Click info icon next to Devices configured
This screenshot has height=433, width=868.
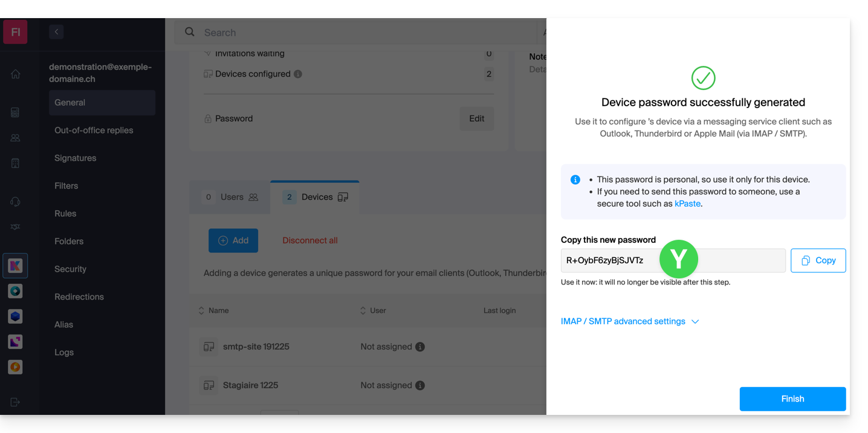(x=297, y=74)
